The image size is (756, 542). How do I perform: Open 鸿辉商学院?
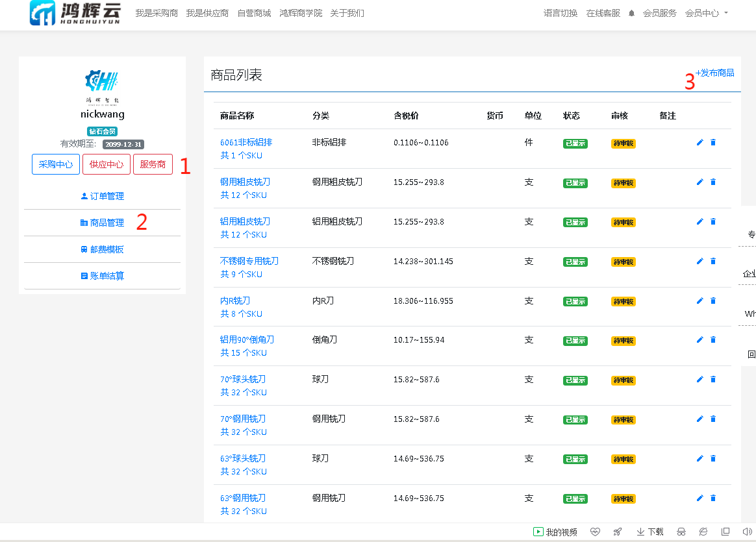(301, 14)
